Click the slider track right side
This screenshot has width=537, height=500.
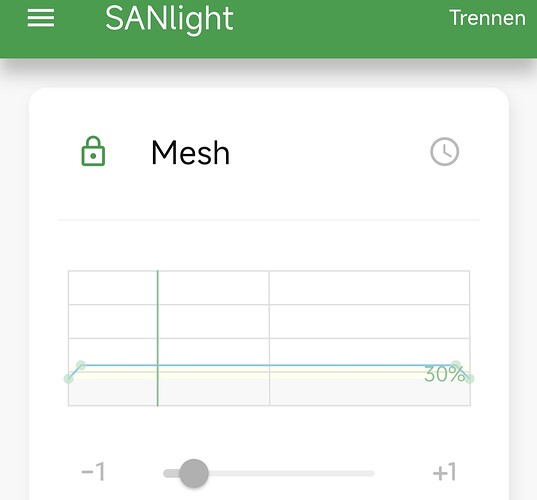click(x=291, y=473)
